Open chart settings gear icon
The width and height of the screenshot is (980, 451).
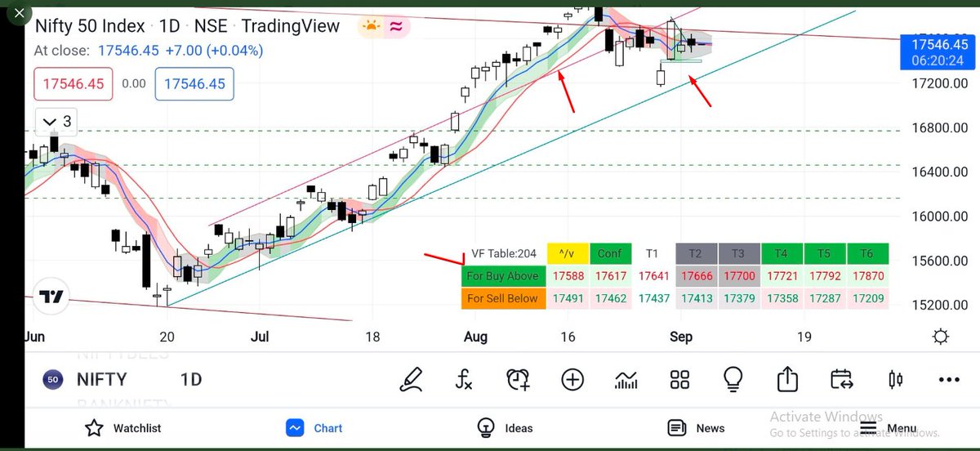940,337
